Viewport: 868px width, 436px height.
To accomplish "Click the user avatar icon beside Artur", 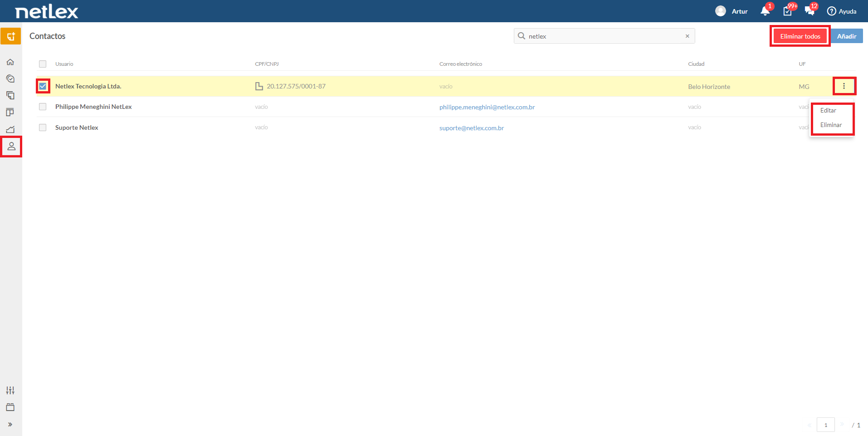I will point(721,11).
